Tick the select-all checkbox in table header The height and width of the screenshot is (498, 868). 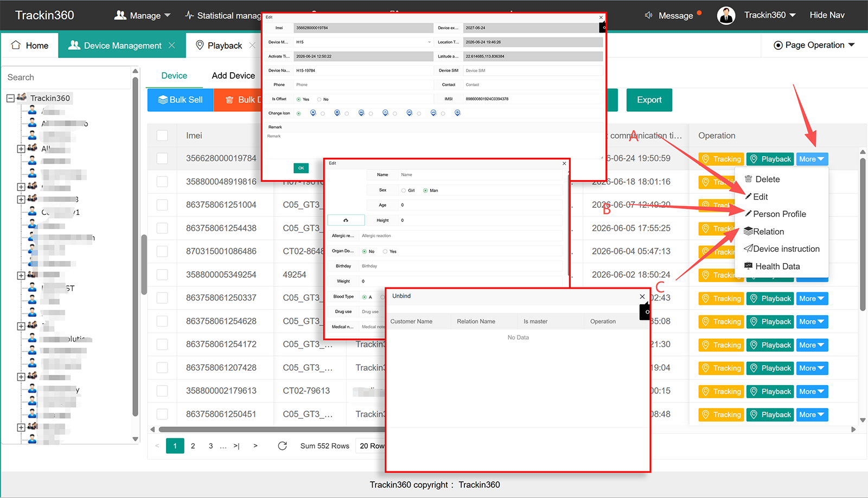point(162,136)
